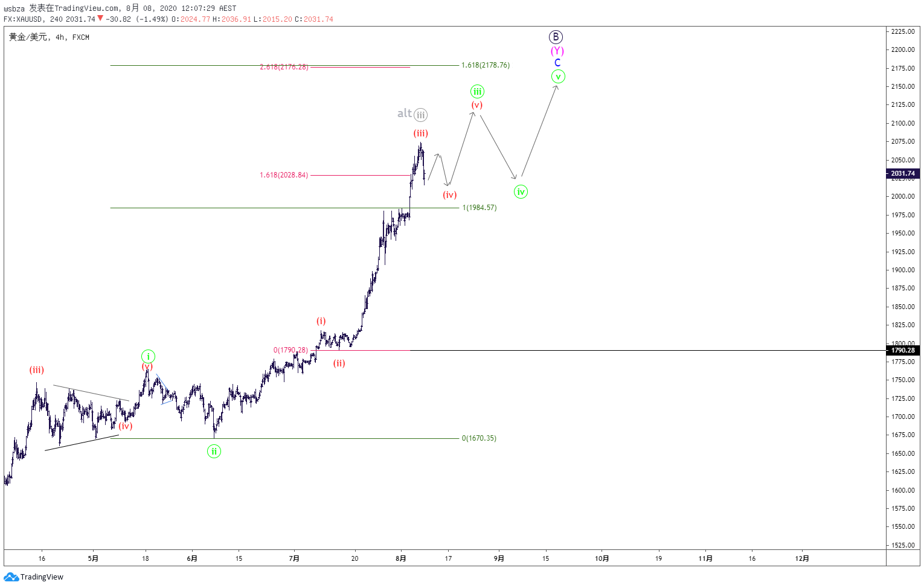Image resolution: width=924 pixels, height=588 pixels.
Task: Click the 1900.00 price axis label
Action: [903, 270]
